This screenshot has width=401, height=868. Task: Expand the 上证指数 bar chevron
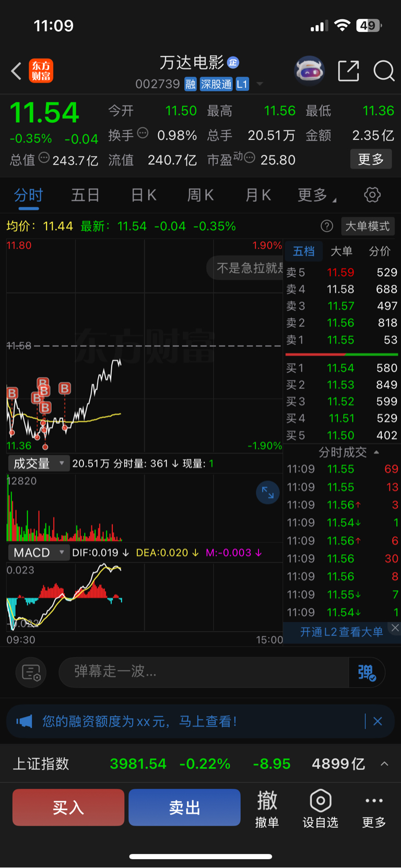[x=384, y=764]
